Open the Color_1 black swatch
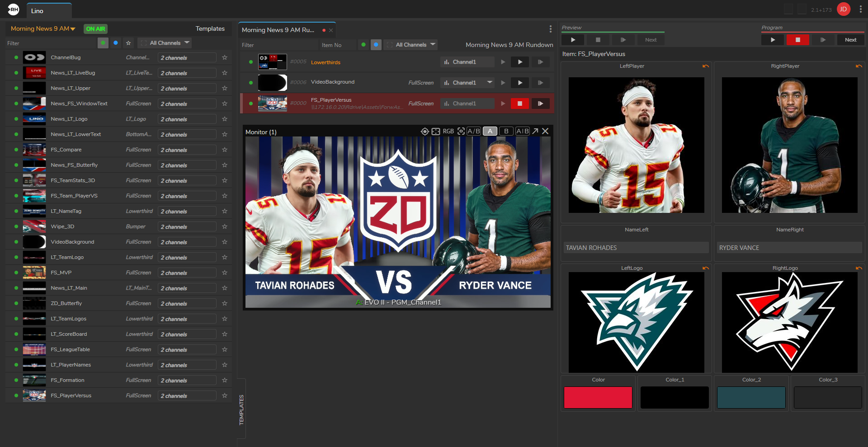This screenshot has width=868, height=447. 675,397
